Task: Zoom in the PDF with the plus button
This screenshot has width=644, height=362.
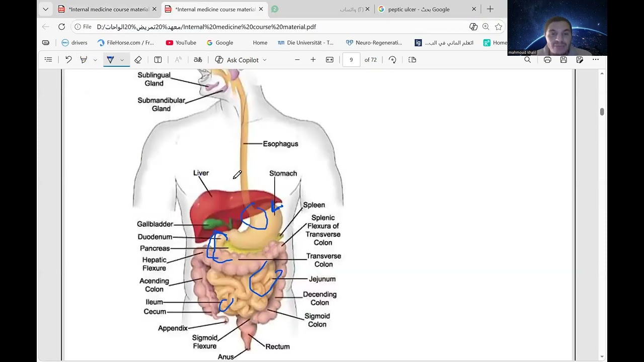Action: pos(313,60)
